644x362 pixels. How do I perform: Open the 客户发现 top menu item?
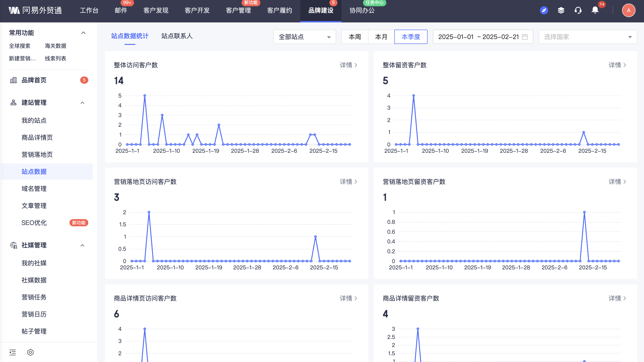click(156, 11)
